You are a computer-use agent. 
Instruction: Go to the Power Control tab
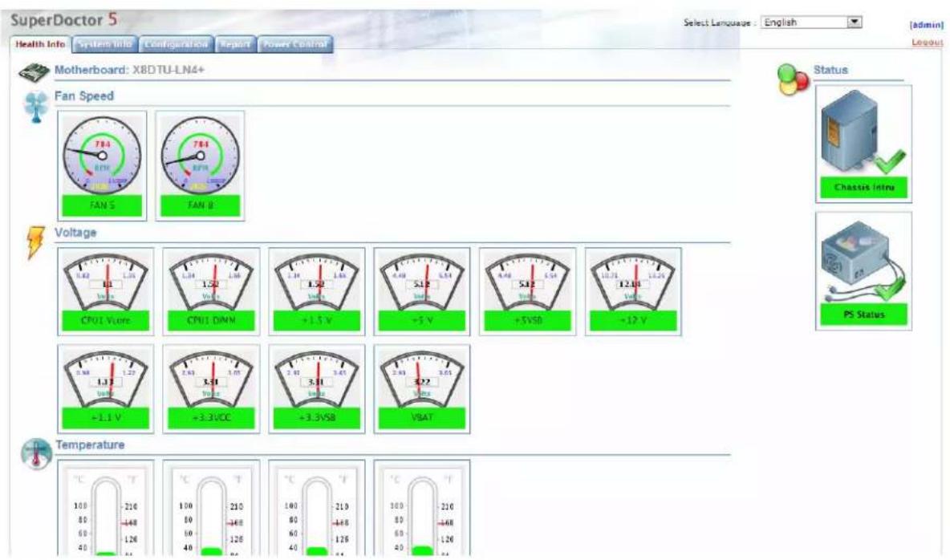(295, 44)
